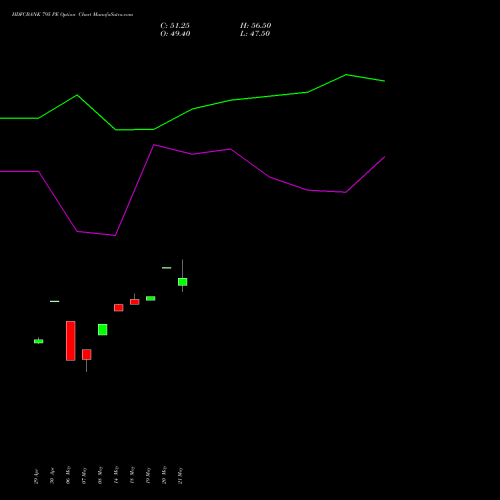The image size is (500, 500).
Task: Select the green candle for 21 May
Action: tap(182, 282)
